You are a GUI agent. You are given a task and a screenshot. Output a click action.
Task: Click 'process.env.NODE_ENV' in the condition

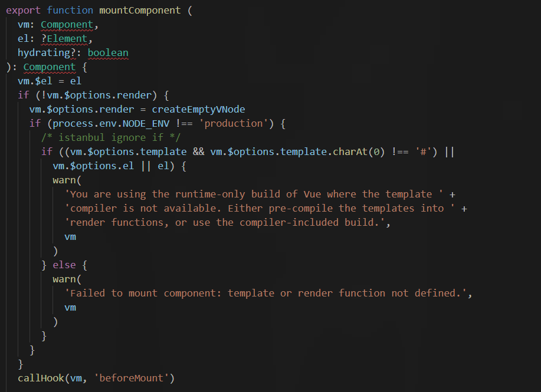(111, 123)
